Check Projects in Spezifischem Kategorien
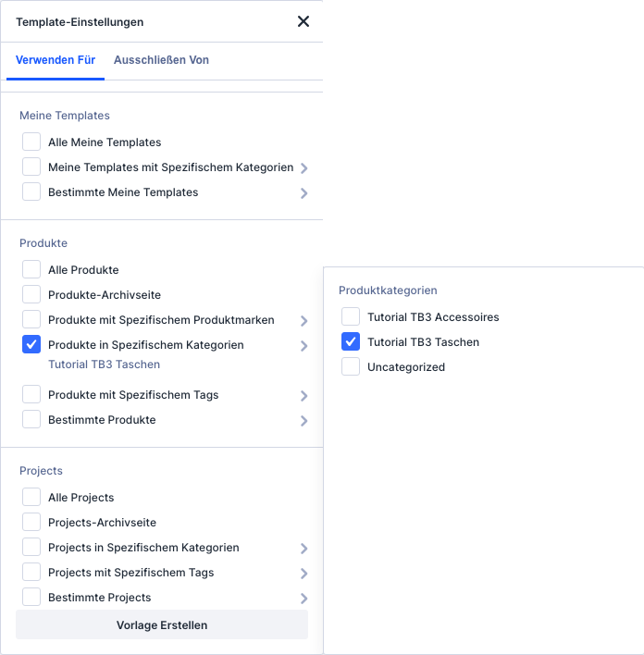The image size is (644, 655). point(31,548)
